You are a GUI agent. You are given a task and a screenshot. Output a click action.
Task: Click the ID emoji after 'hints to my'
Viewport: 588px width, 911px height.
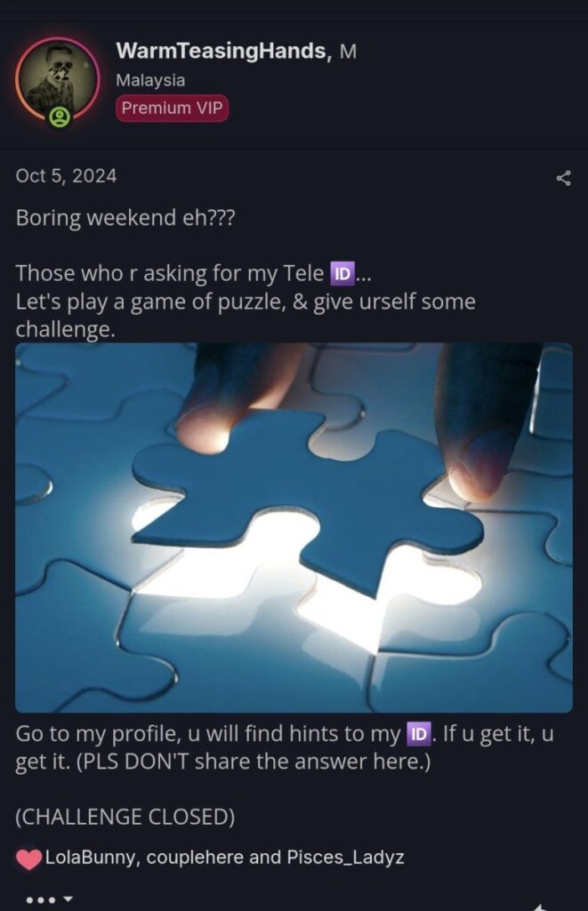pos(418,734)
